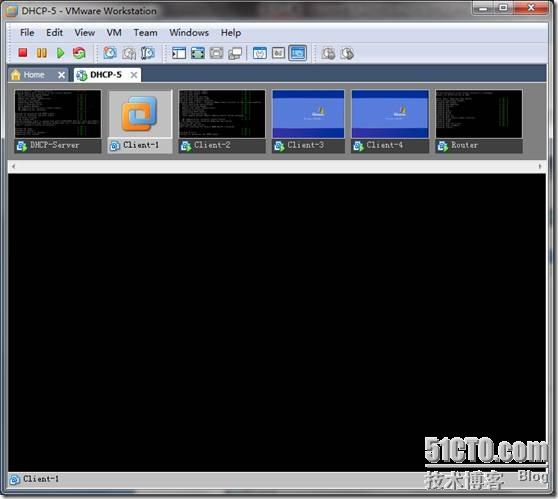Close the Home tab
Viewport: 558px width, 499px height.
point(61,75)
